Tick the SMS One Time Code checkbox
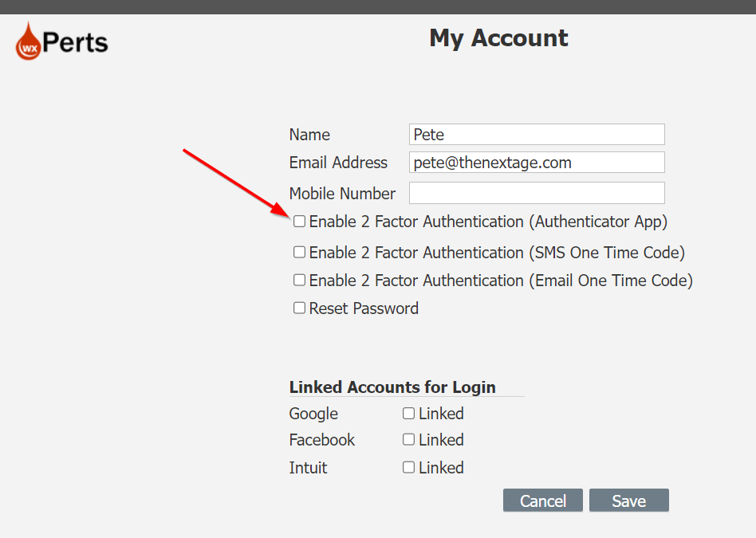 [299, 252]
